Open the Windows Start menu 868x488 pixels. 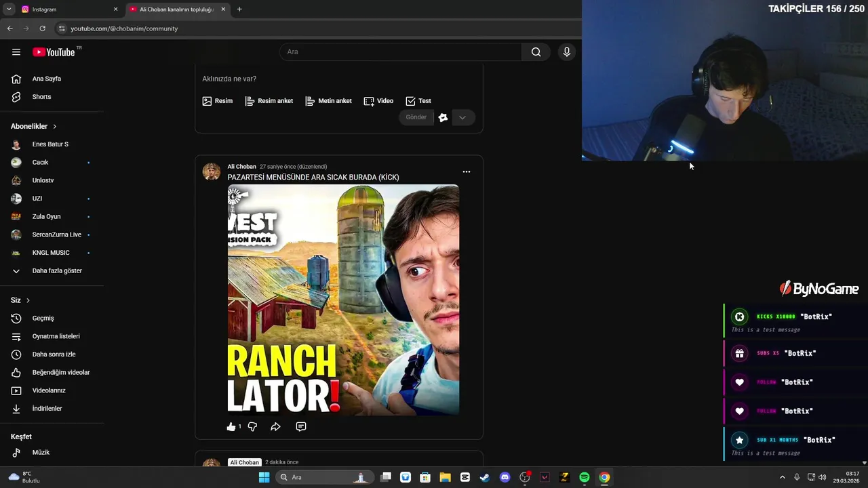(x=264, y=477)
